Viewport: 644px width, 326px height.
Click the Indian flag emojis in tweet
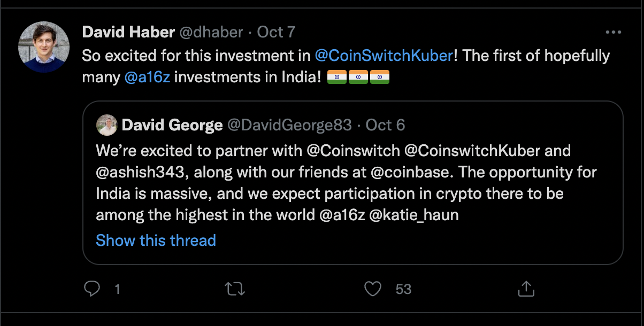358,77
